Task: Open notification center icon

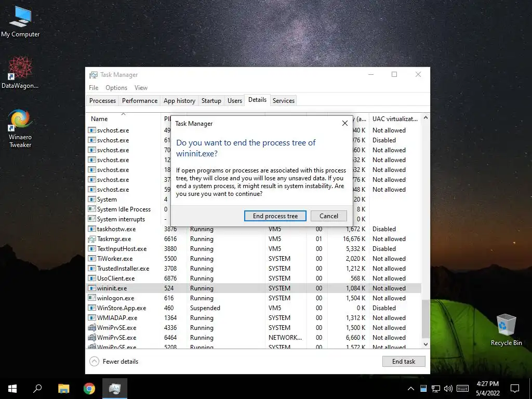Action: 515,389
